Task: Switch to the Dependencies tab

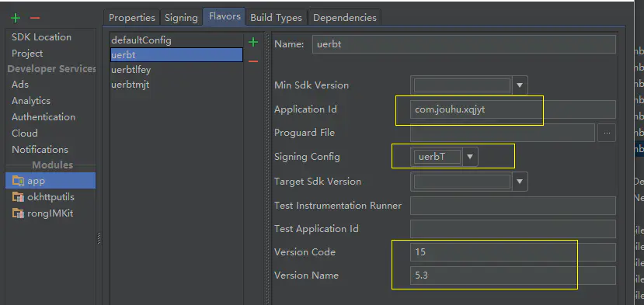Action: [x=345, y=18]
